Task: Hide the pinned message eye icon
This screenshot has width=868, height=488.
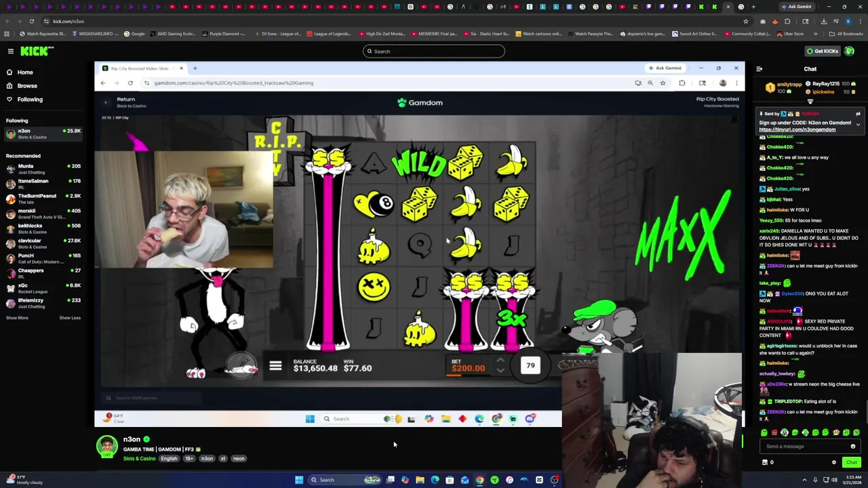Action: pyautogui.click(x=858, y=114)
